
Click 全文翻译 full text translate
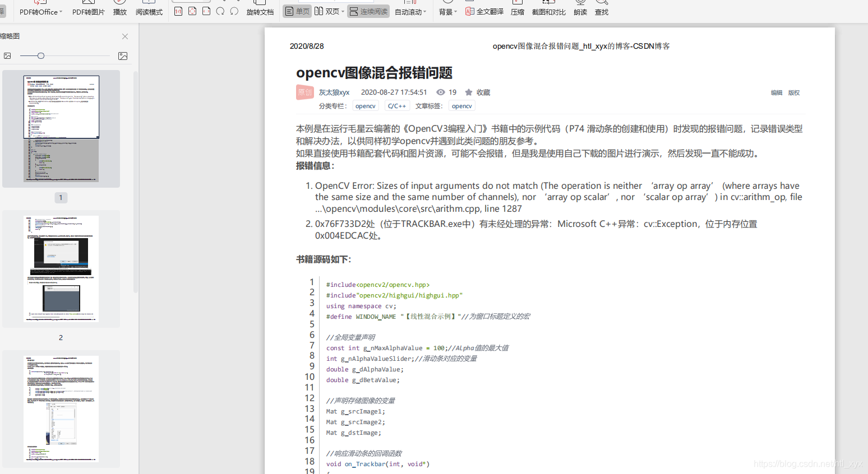(x=484, y=11)
